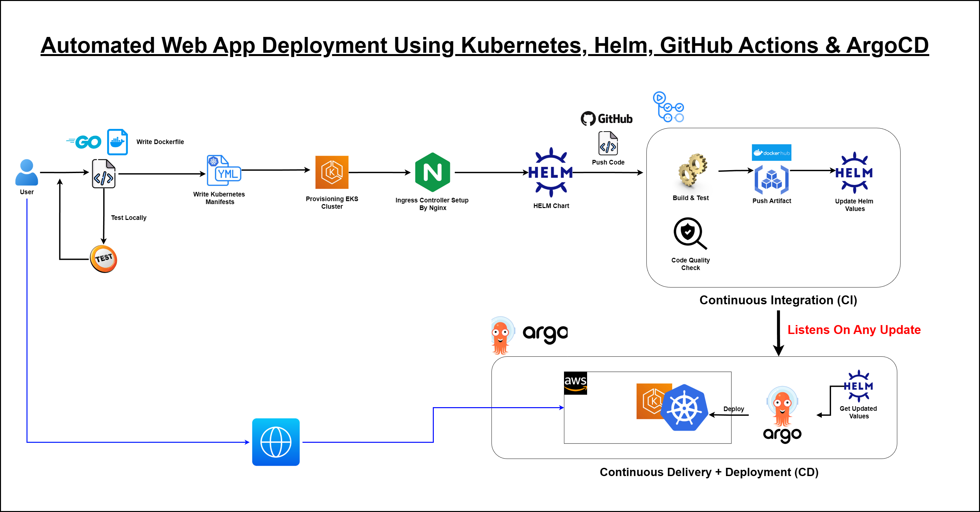980x512 pixels.
Task: Click the diagram title heading
Action: point(484,45)
